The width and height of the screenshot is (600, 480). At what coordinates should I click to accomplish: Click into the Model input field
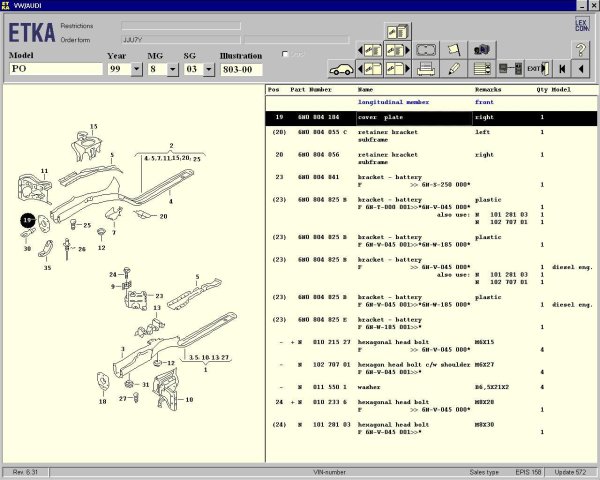tap(55, 70)
